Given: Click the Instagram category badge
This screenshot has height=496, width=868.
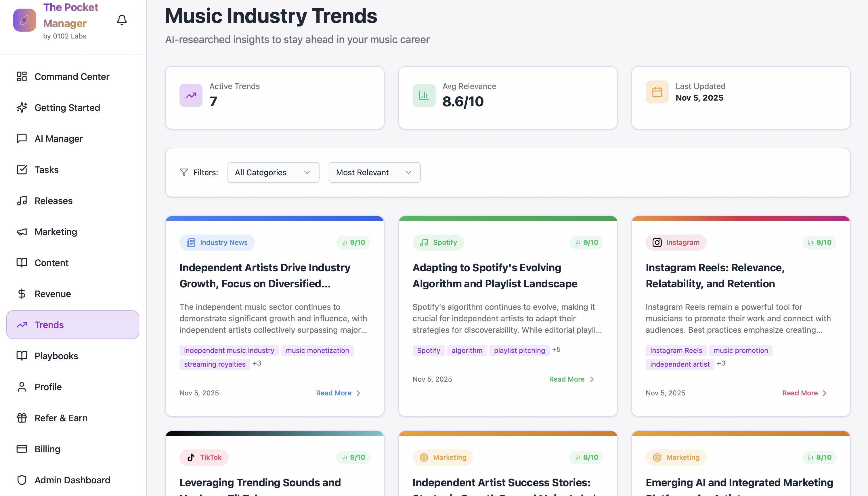Looking at the screenshot, I should click(676, 242).
